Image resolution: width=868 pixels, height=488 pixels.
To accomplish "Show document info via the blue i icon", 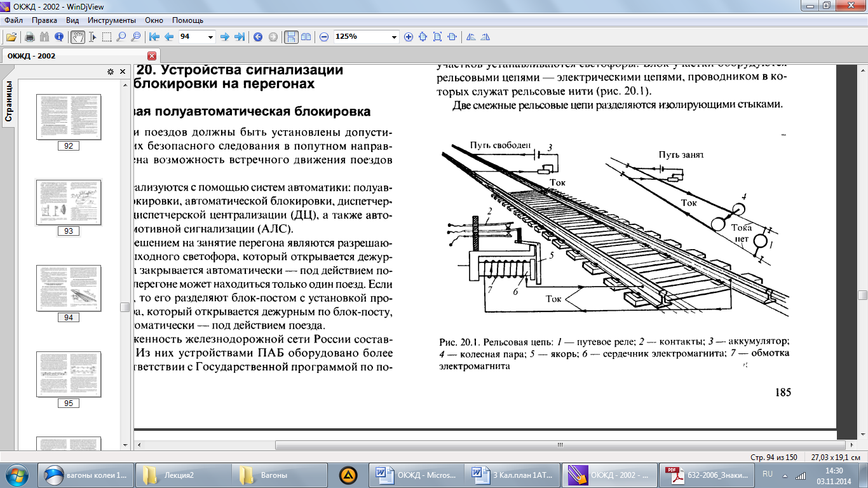I will point(59,37).
